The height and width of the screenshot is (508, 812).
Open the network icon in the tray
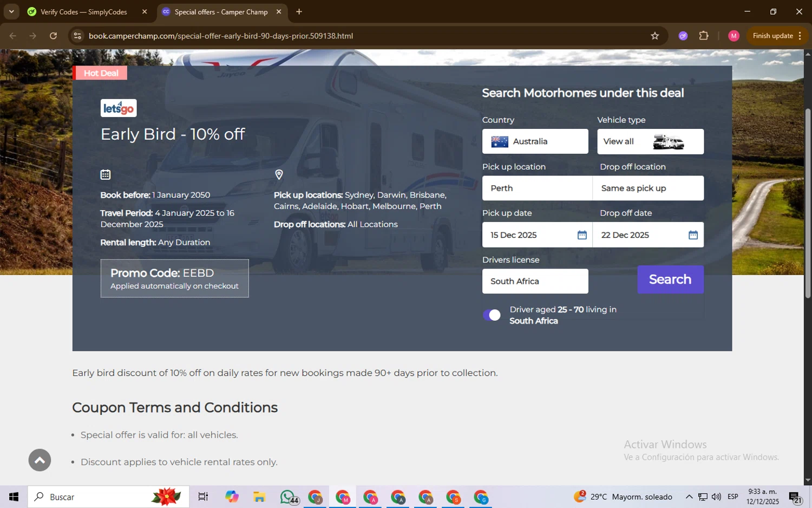(x=703, y=497)
